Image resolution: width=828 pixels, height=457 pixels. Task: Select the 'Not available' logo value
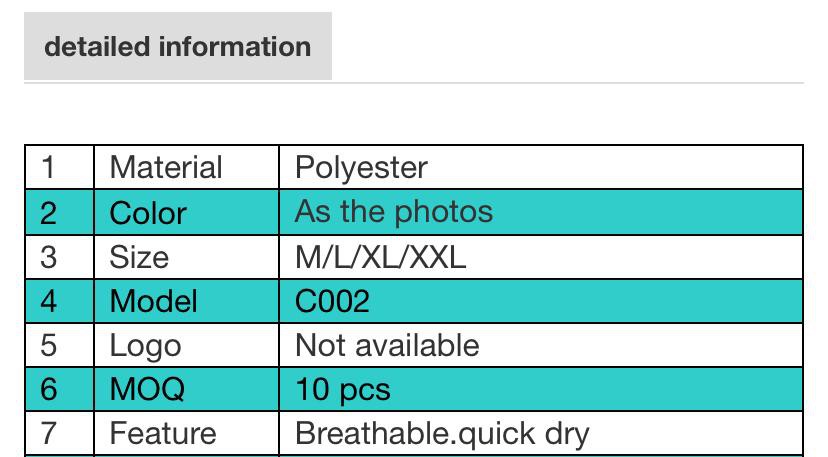click(387, 345)
